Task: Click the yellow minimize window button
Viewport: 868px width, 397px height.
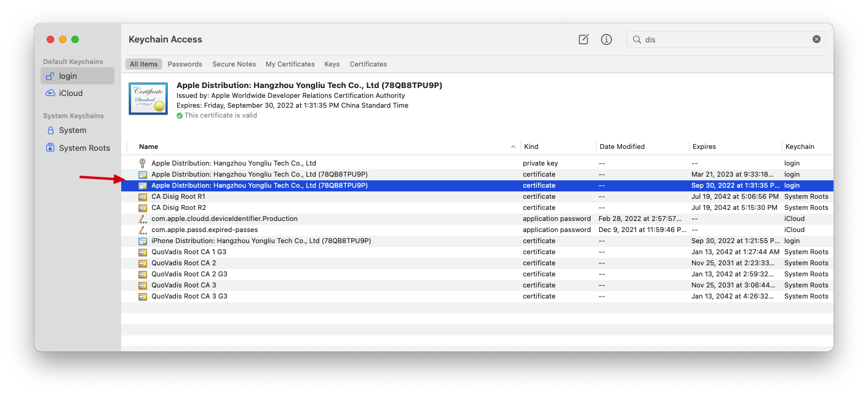Action: [63, 39]
